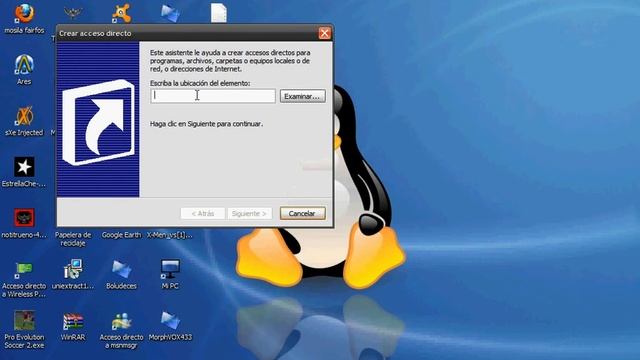Click the X-Men_vs[1] icon label
Viewport: 640px width, 360px height.
coord(169,235)
